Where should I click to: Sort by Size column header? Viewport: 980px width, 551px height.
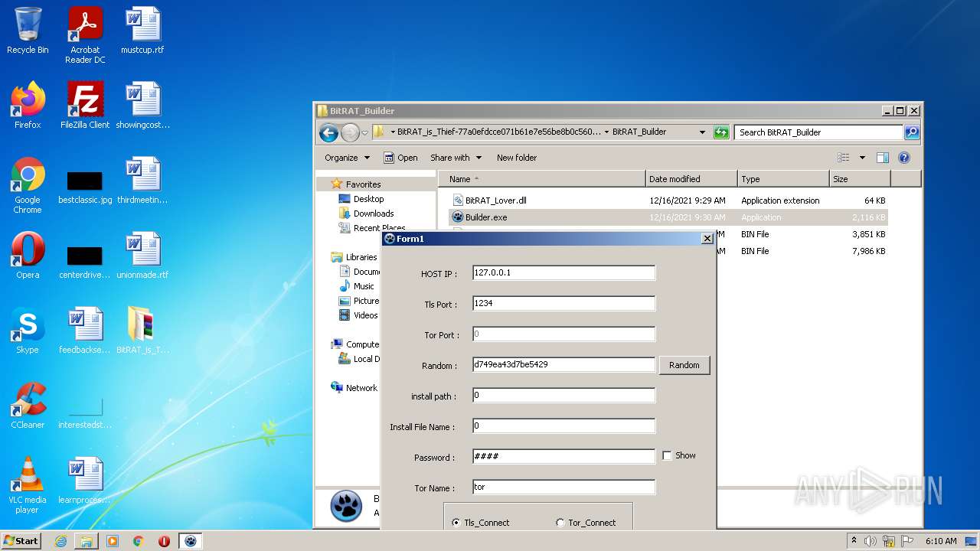point(860,179)
